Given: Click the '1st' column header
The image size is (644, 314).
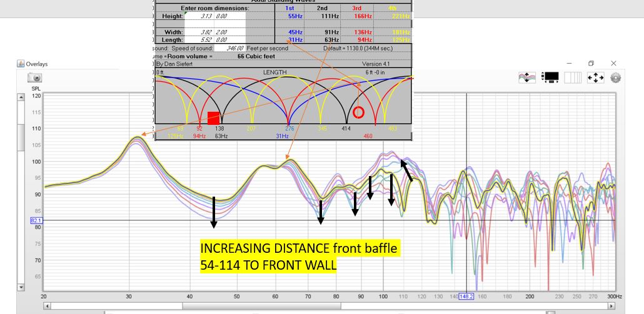Looking at the screenshot, I should click(289, 8).
